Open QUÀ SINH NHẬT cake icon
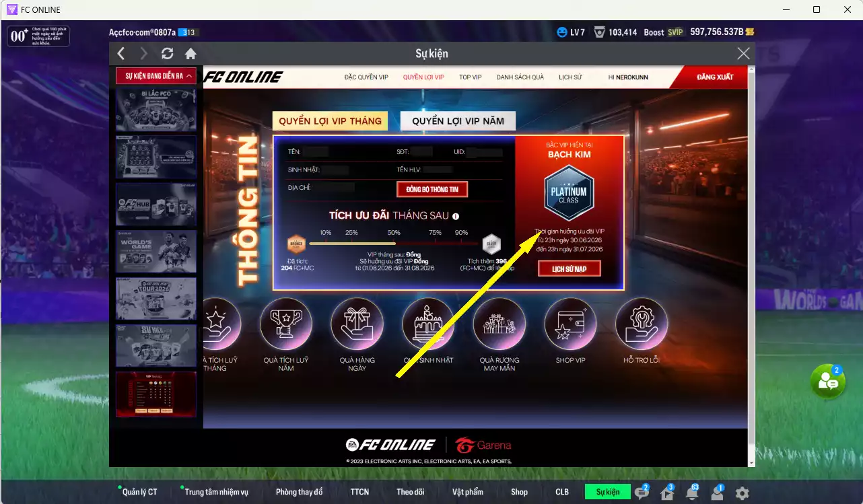This screenshot has width=863, height=504. pyautogui.click(x=428, y=324)
